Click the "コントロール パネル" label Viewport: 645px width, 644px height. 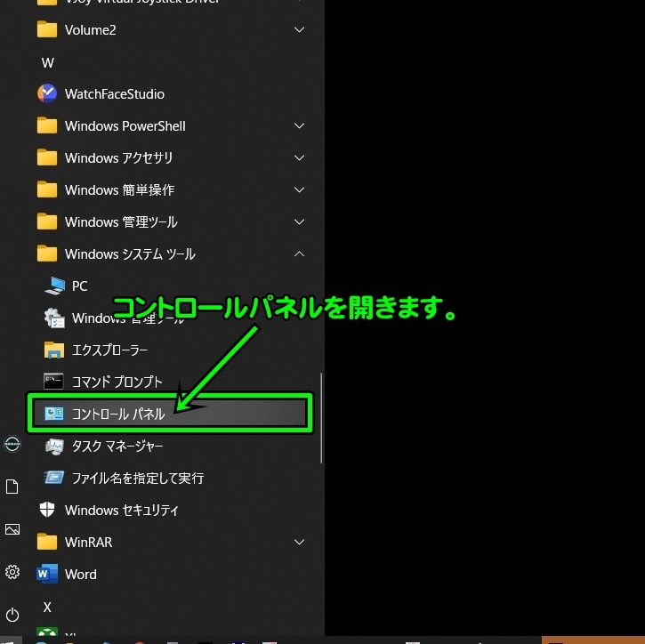pyautogui.click(x=118, y=414)
